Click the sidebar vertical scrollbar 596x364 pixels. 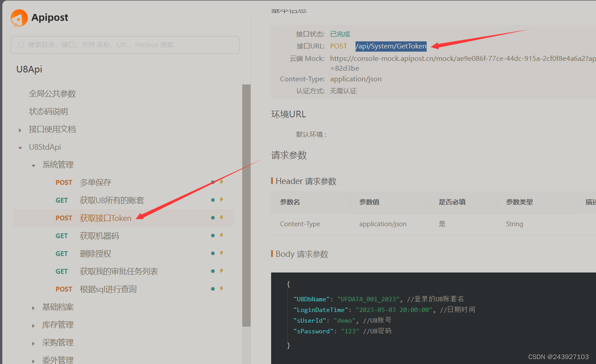coord(246,205)
